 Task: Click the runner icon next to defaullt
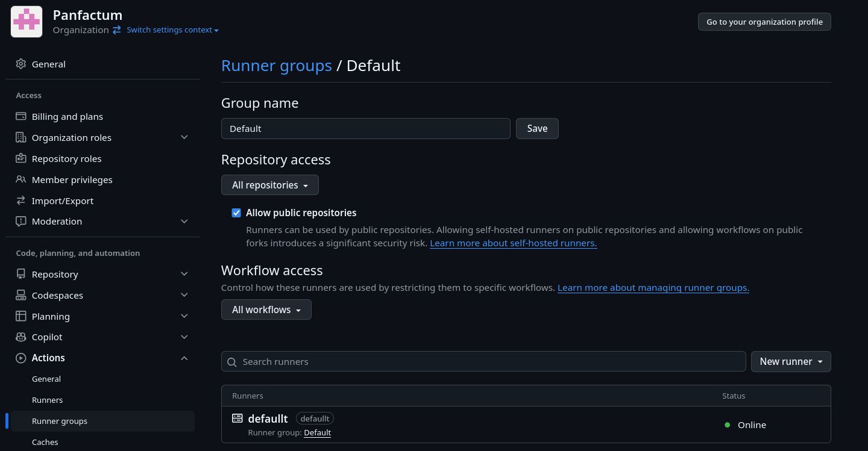[237, 418]
